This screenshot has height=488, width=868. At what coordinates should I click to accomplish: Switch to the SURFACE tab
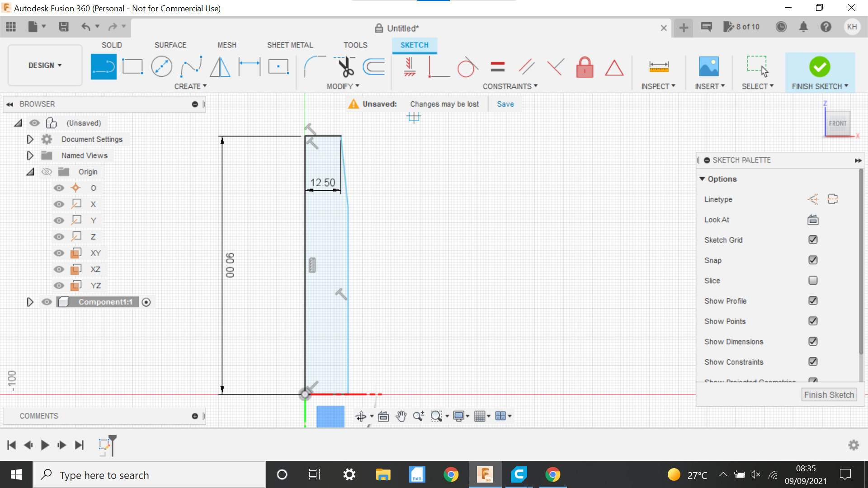pos(170,45)
